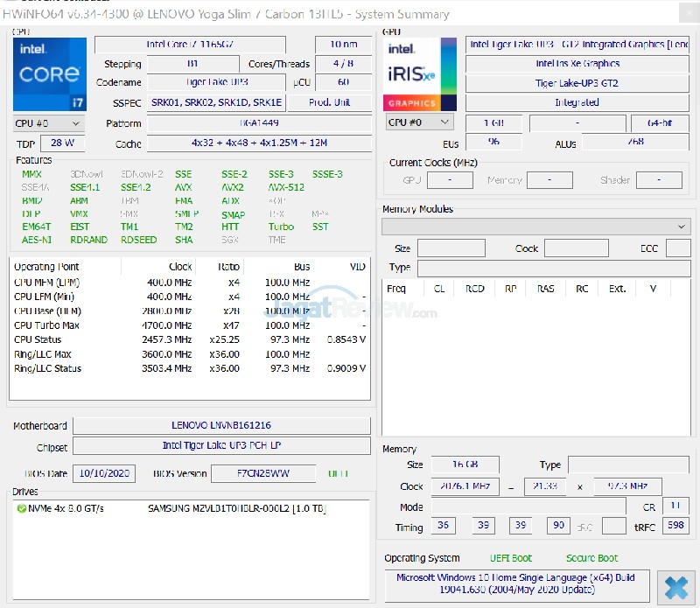
Task: Click the Windows 10 Home operating system box
Action: [x=516, y=584]
